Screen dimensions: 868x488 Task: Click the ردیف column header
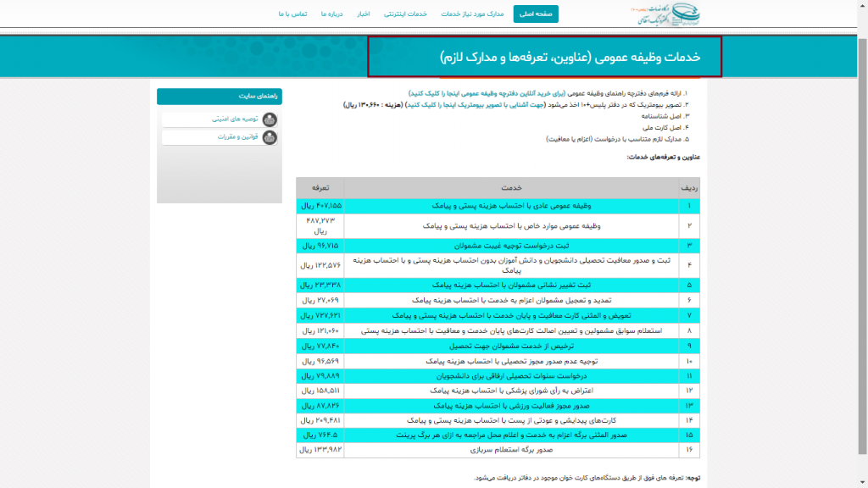point(689,188)
